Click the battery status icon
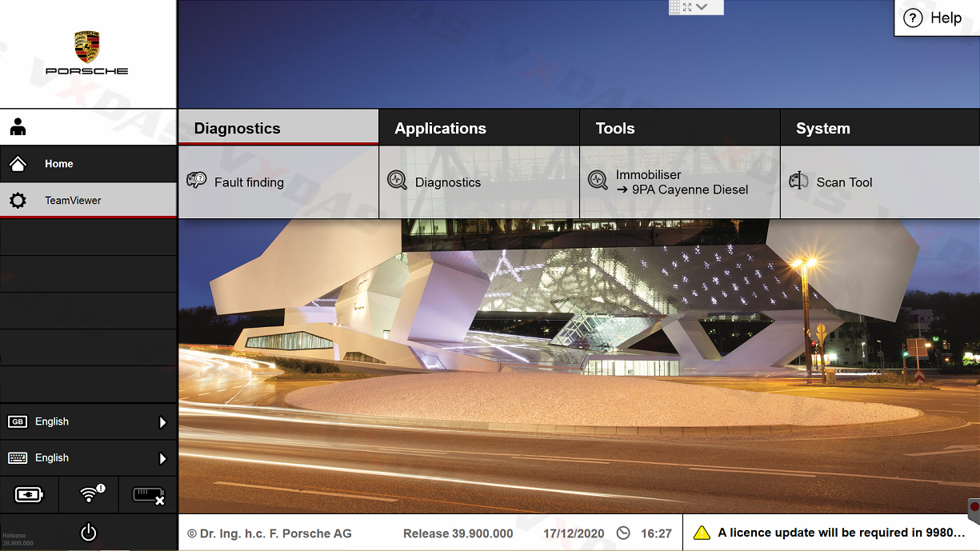 (x=30, y=495)
